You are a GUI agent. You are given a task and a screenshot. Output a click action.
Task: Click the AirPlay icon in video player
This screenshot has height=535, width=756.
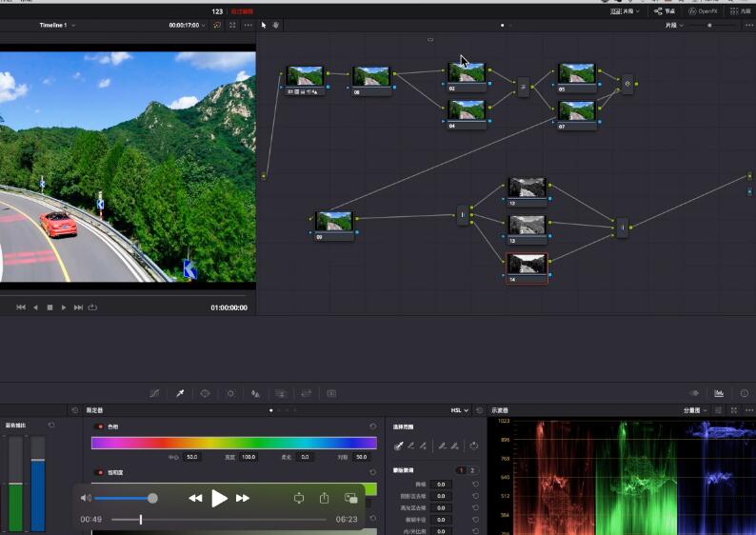(x=299, y=499)
